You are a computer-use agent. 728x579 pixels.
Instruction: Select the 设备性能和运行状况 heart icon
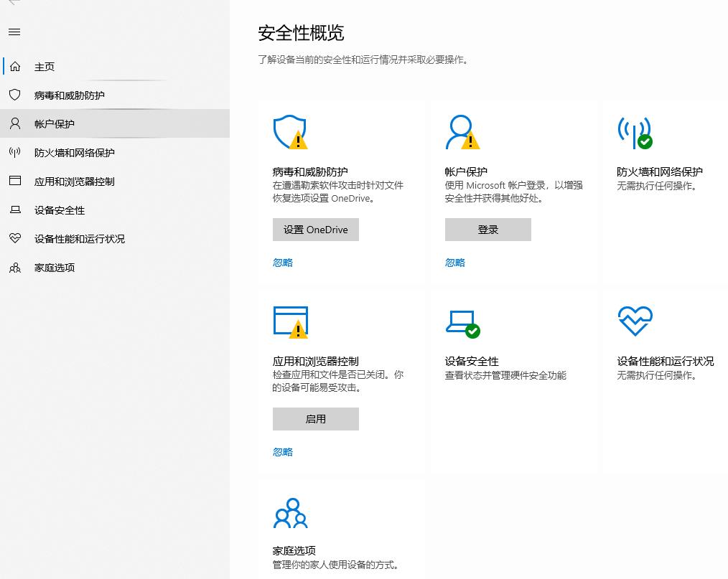(635, 320)
